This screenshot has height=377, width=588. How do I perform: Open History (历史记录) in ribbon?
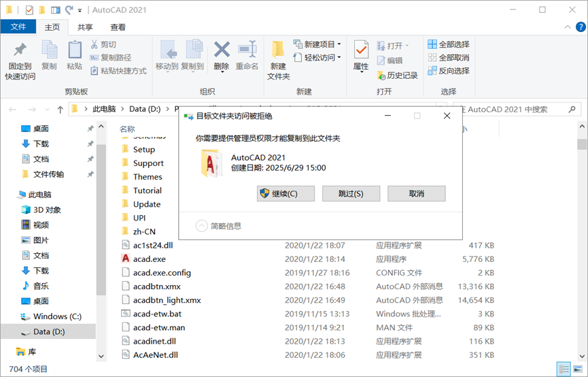(x=397, y=76)
